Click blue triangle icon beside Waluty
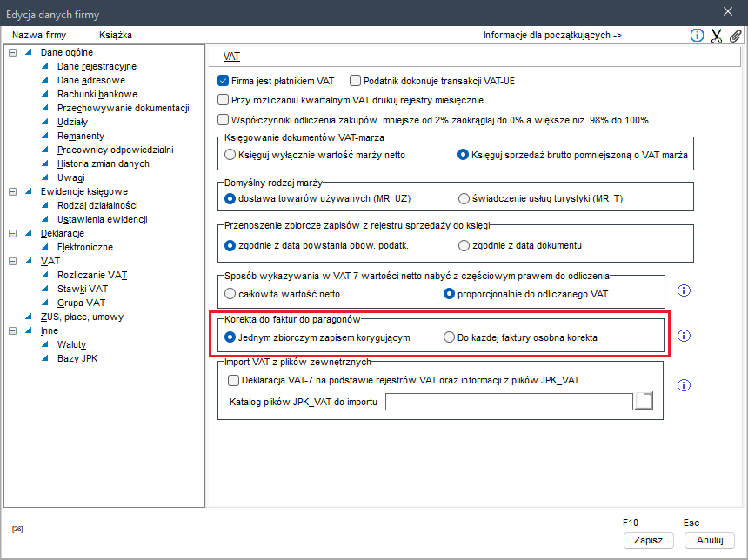 point(45,344)
